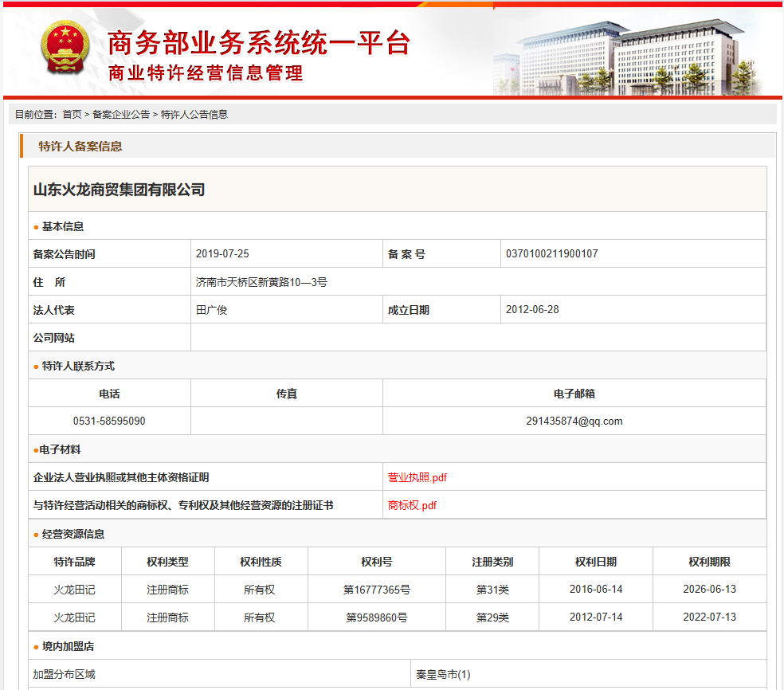The width and height of the screenshot is (784, 690).
Task: Select the address 济南市天桥区新黄路10—3号
Action: 261,282
